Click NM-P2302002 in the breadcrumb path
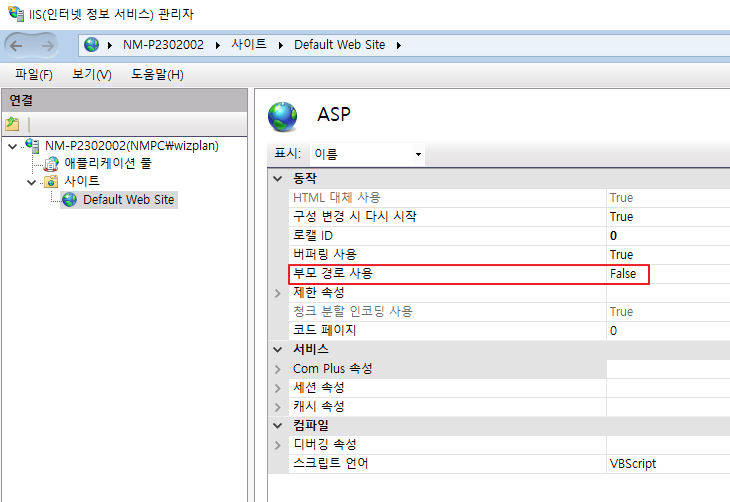The height and width of the screenshot is (502, 730). pyautogui.click(x=163, y=45)
